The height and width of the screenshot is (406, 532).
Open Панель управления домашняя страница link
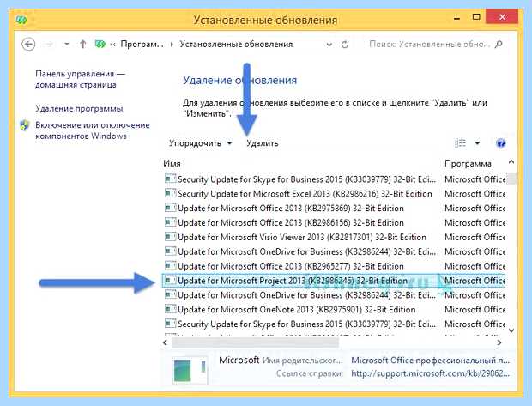[80, 79]
